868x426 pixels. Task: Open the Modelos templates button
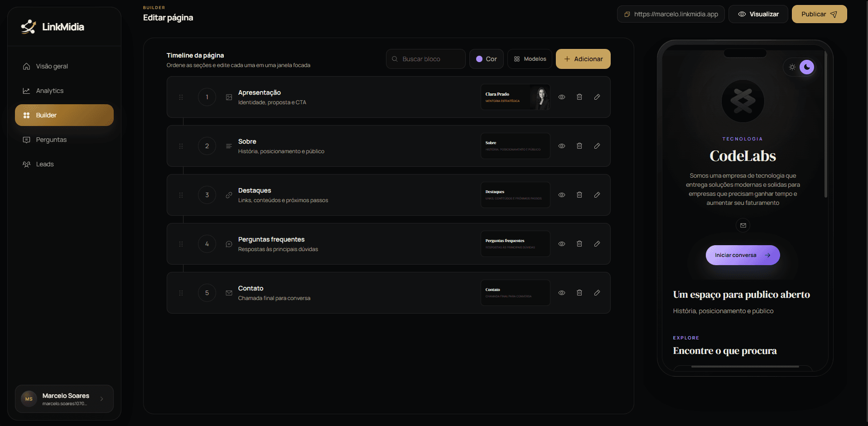(530, 59)
